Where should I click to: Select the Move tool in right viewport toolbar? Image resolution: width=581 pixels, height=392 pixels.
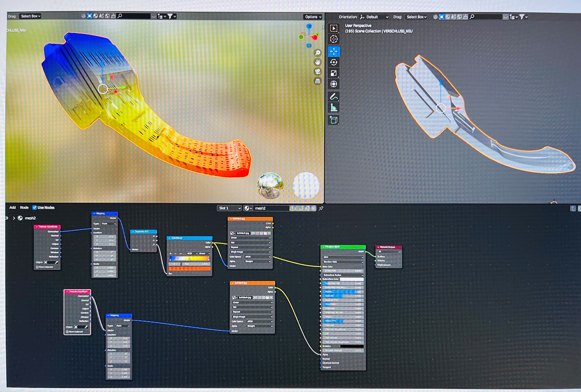pos(334,51)
